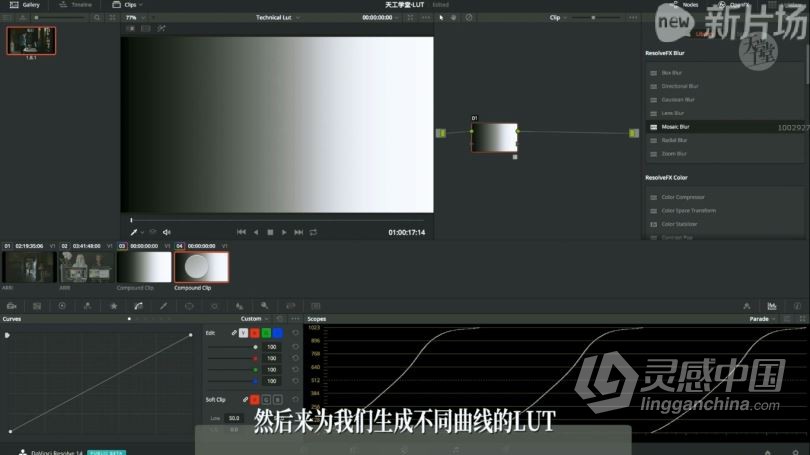Play the clip forward
This screenshot has width=810, height=455.
tap(284, 232)
